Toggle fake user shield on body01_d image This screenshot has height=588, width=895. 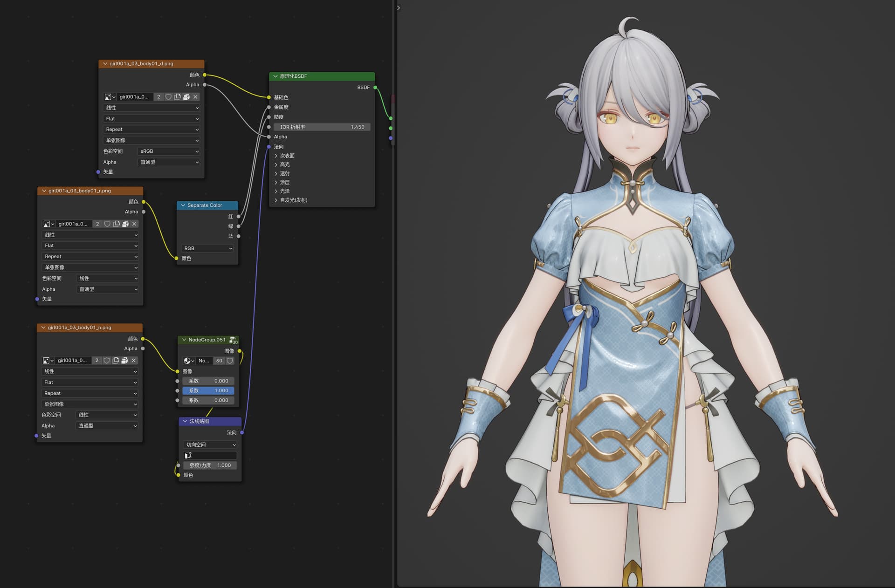point(168,97)
